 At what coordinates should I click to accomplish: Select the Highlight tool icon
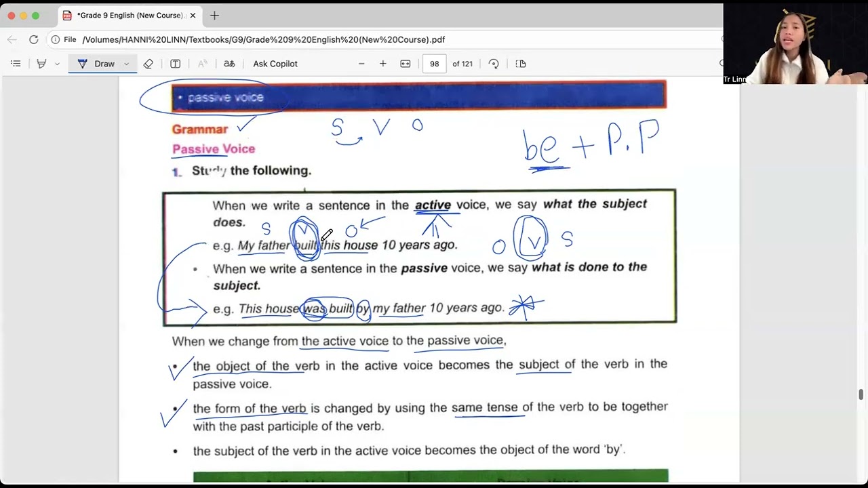41,64
